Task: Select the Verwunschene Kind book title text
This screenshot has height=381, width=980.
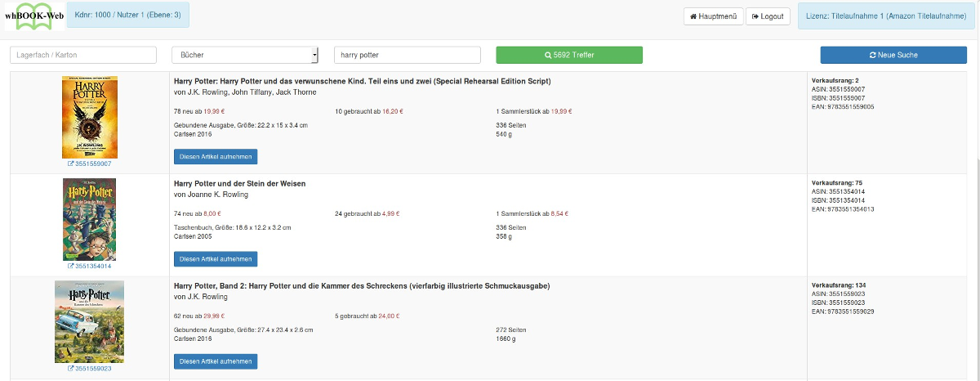Action: click(x=363, y=82)
